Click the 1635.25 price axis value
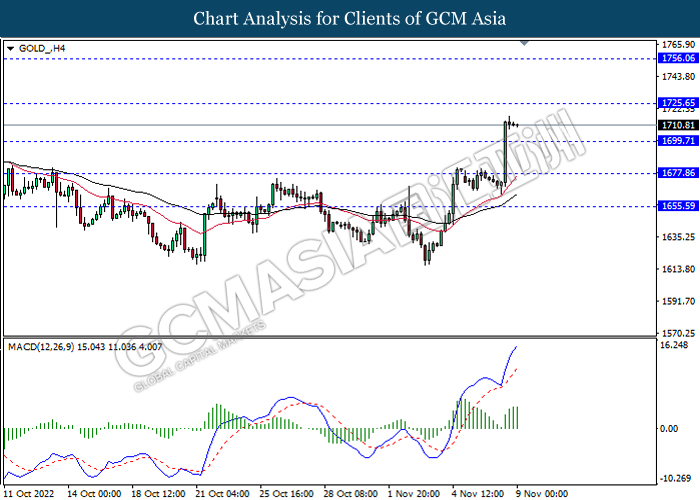Image resolution: width=700 pixels, height=500 pixels. coord(678,237)
